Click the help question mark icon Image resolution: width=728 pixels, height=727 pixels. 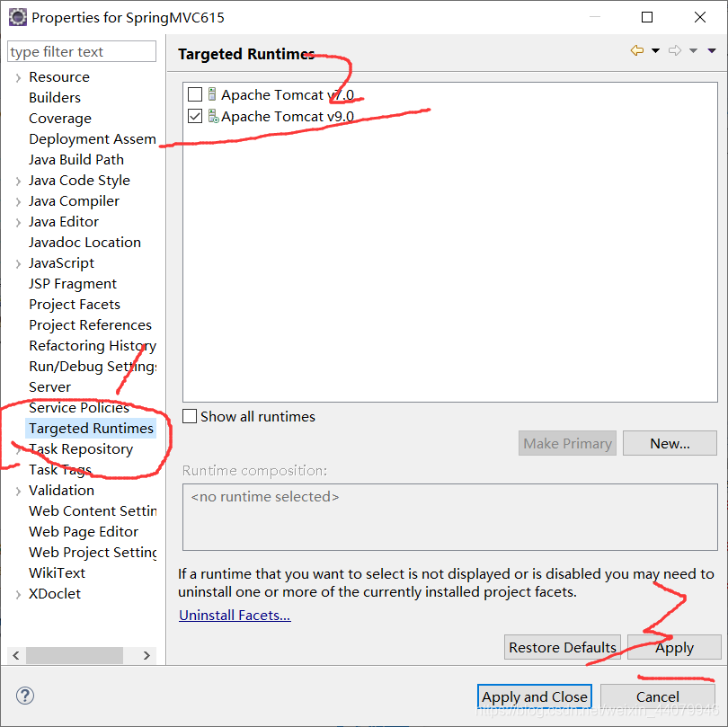click(25, 696)
